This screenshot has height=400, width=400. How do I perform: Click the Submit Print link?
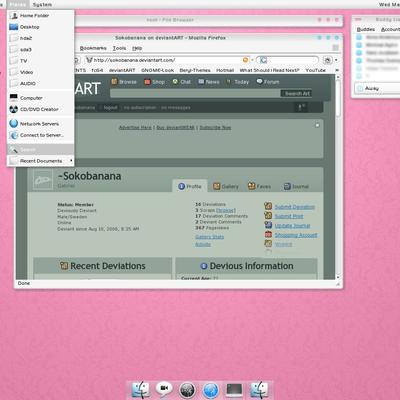[289, 216]
